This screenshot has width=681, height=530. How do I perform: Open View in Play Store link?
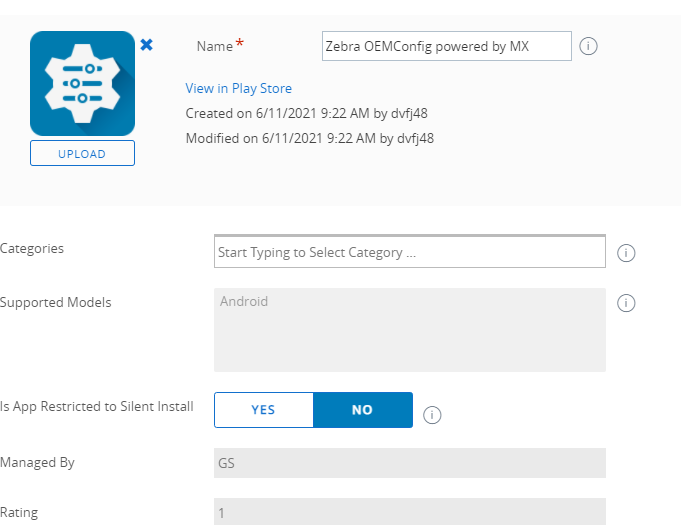(238, 88)
